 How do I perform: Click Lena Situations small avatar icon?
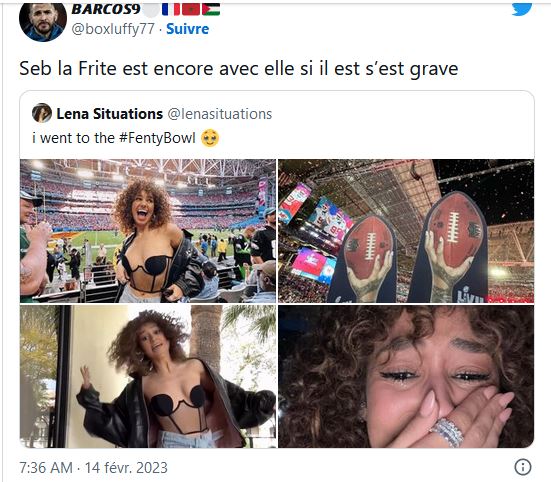pos(42,113)
